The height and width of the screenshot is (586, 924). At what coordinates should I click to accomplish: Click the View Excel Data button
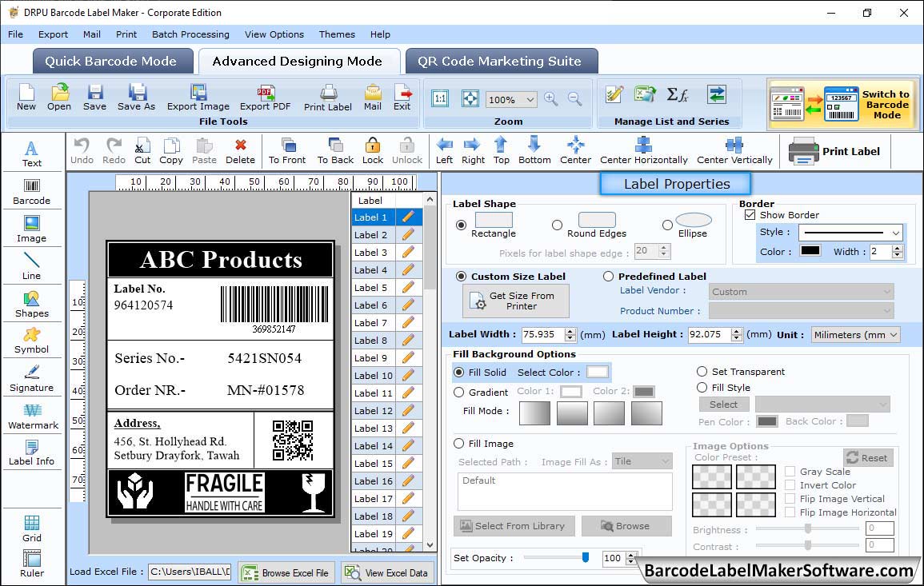click(x=386, y=572)
